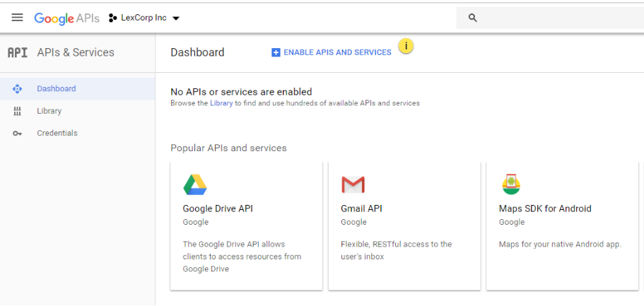The height and width of the screenshot is (306, 644).
Task: Open the Google Drive API card
Action: coord(246,225)
